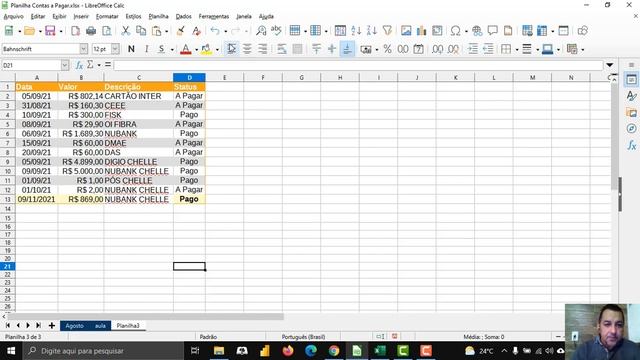The width and height of the screenshot is (640, 360).
Task: Run the Spelling check icon
Action: click(276, 31)
